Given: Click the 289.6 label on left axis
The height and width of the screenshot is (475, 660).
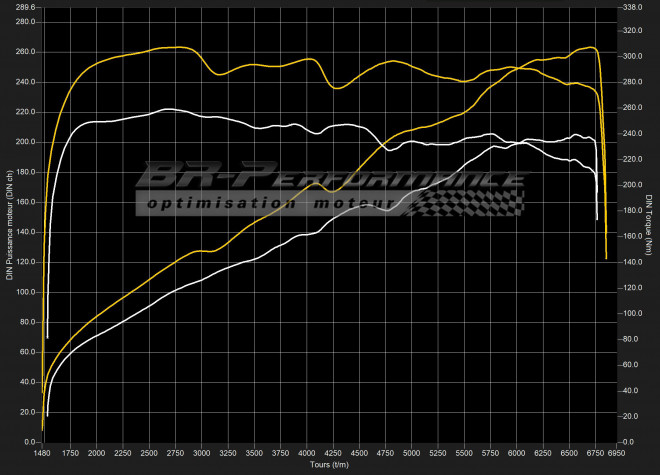Looking at the screenshot, I should 25,7.
